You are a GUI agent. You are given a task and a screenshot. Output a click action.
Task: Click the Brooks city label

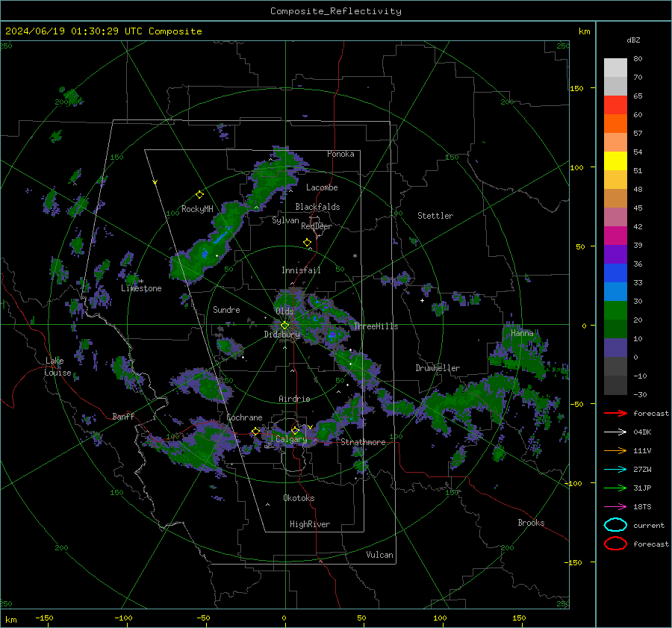coord(531,523)
